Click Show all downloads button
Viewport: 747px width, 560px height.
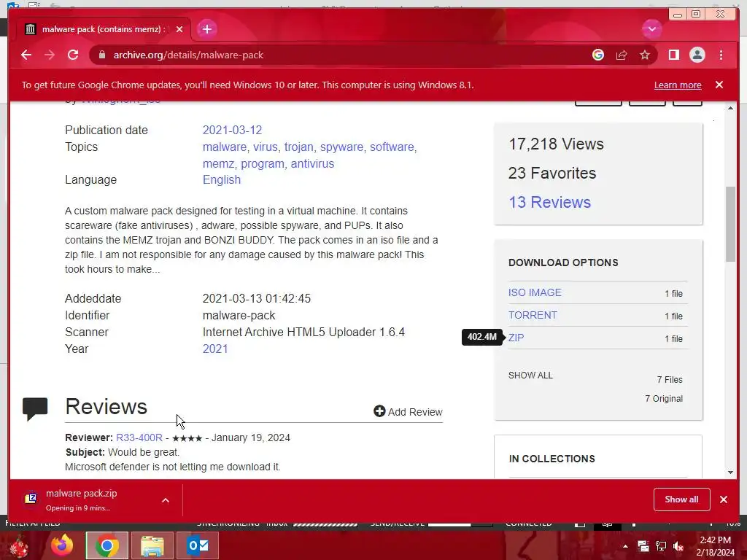[x=682, y=499]
